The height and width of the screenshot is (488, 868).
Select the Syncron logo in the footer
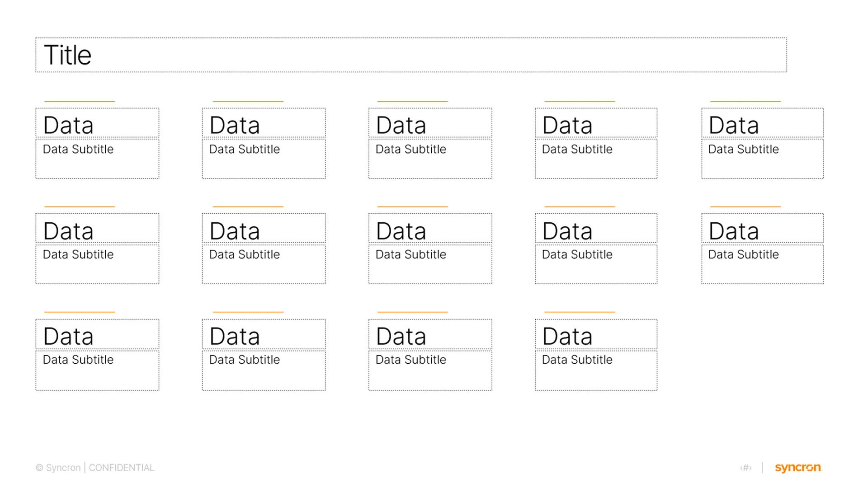(797, 468)
